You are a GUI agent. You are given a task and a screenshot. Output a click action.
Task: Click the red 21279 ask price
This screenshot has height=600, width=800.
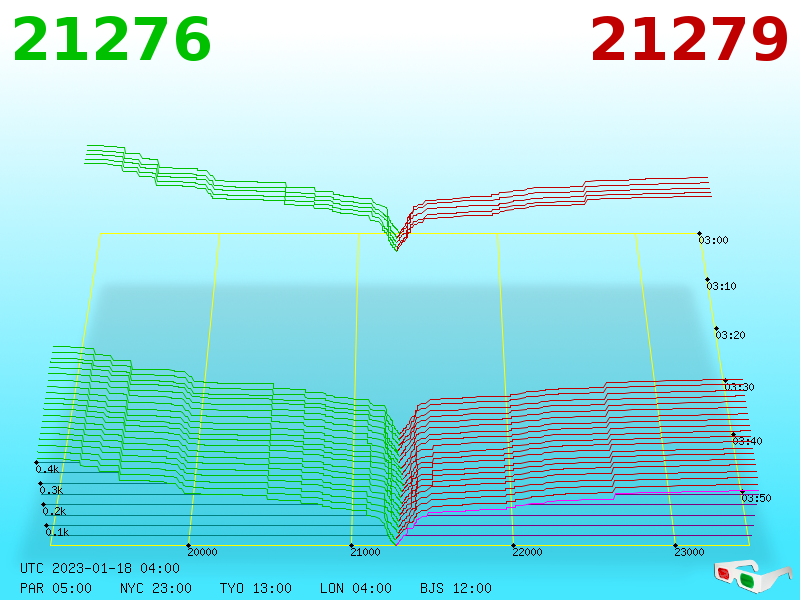point(689,39)
